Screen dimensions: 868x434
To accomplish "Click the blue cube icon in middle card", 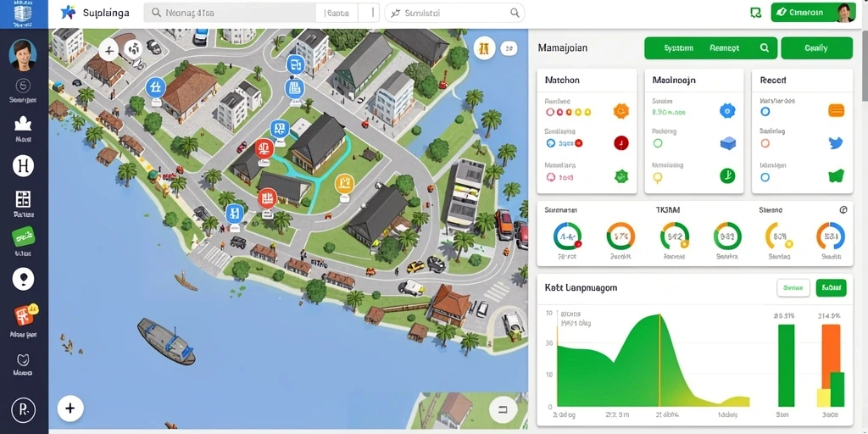I will point(728,143).
